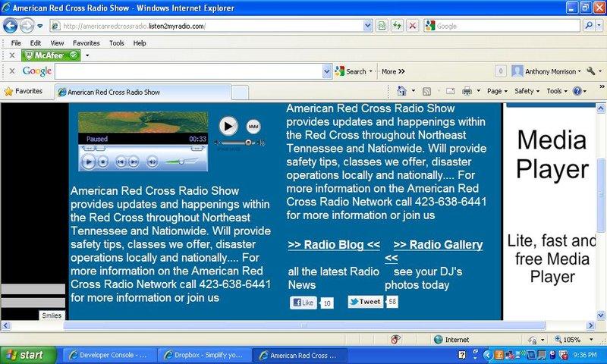Go back with the IE Back arrow
Screen dimensions: 607x364
[x=10, y=27]
